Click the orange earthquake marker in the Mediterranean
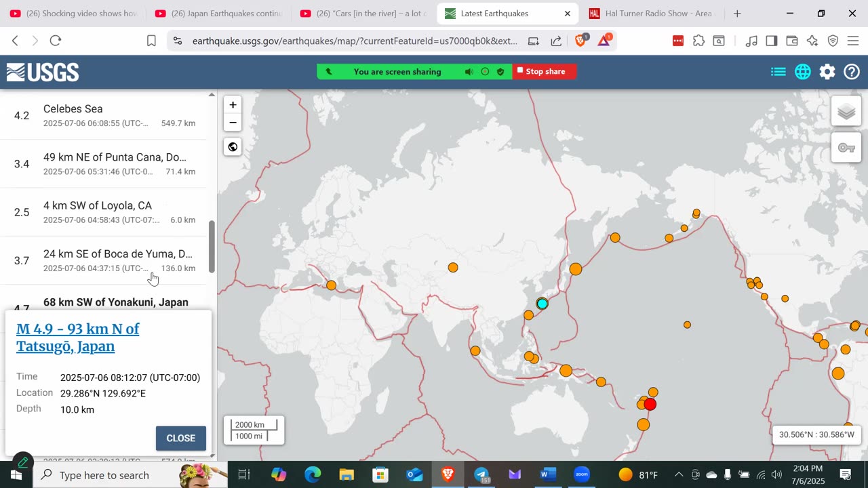Viewport: 868px width, 488px height. 331,285
